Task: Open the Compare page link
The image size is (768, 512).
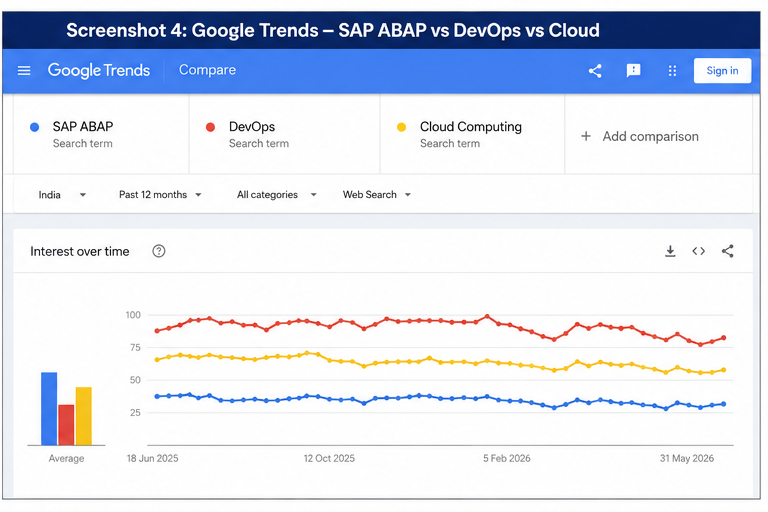Action: tap(207, 70)
